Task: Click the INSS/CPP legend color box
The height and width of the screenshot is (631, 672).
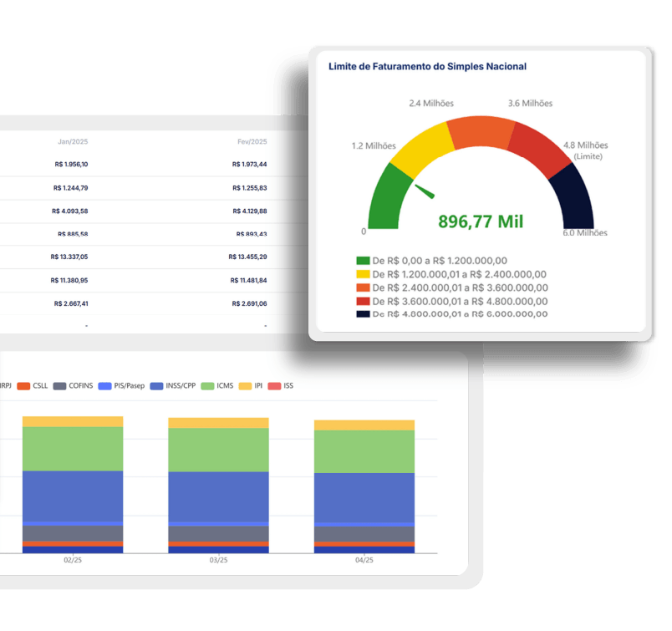Action: tap(157, 386)
